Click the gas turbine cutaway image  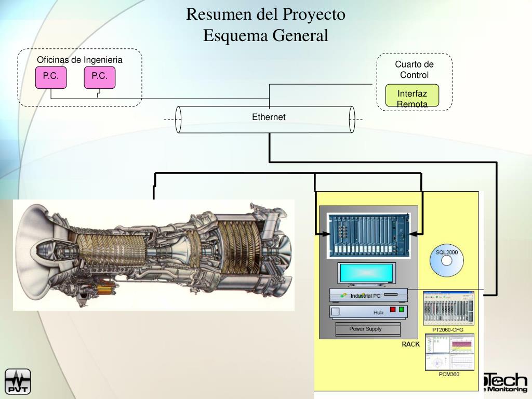coord(154,255)
